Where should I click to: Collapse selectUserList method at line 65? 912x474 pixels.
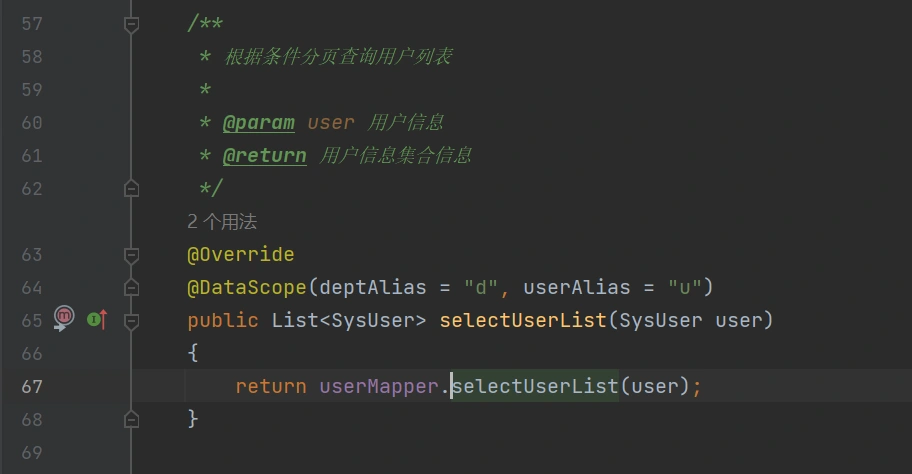(131, 321)
